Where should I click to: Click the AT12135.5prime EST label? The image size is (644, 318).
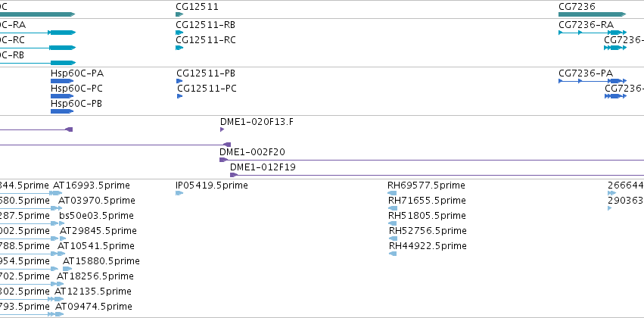coord(93,291)
